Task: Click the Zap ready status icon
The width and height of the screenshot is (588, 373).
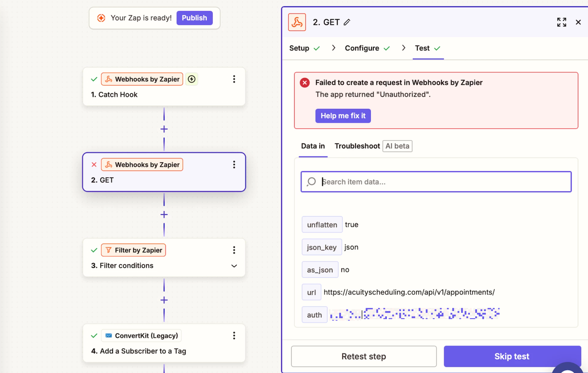Action: click(101, 18)
